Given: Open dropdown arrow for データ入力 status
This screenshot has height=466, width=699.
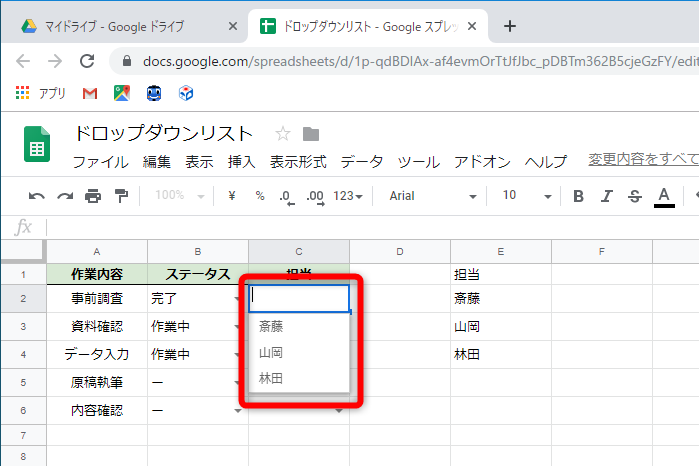Looking at the screenshot, I should 238,355.
